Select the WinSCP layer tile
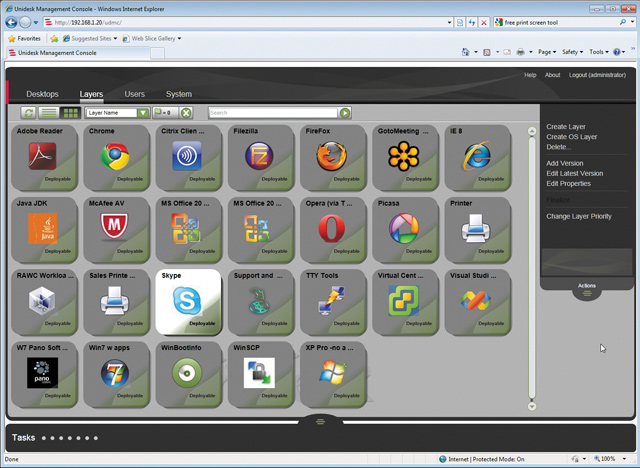The width and height of the screenshot is (640, 468). click(261, 374)
